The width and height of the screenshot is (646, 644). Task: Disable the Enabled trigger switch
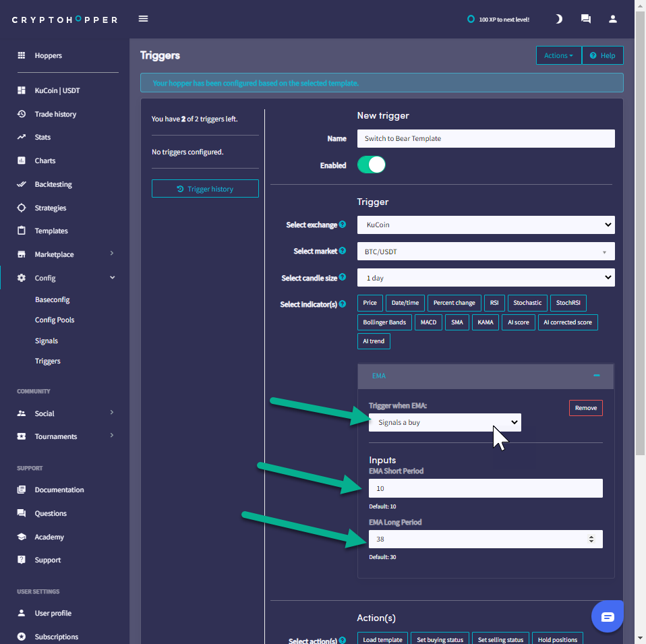coord(372,165)
